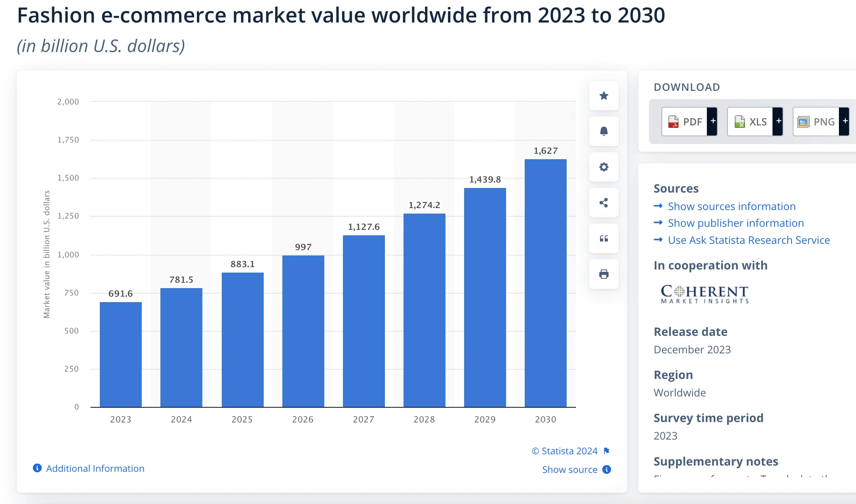Click the 2,000 y-axis label
This screenshot has width=856, height=504.
[68, 102]
